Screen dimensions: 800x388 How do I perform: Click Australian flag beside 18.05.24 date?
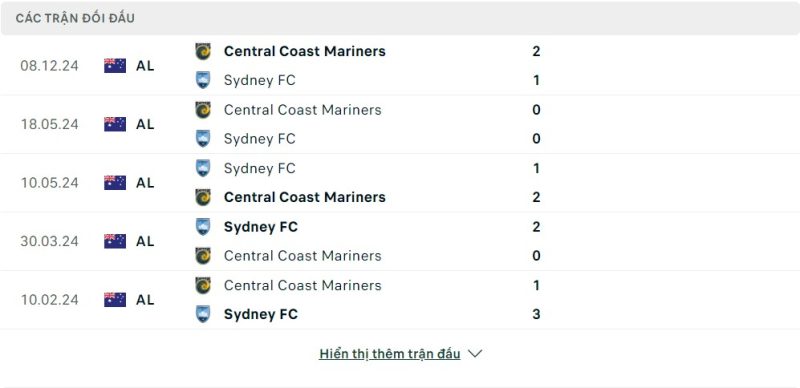(115, 124)
